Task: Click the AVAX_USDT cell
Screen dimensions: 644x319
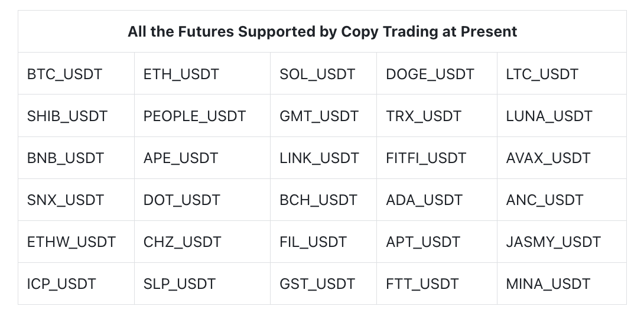Action: click(548, 158)
